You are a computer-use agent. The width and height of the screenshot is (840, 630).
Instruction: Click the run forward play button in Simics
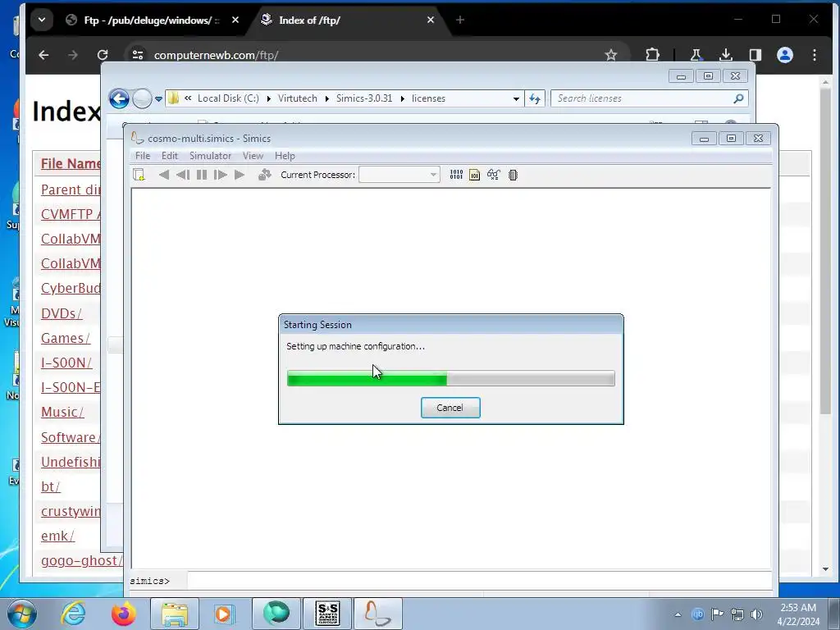(x=240, y=175)
